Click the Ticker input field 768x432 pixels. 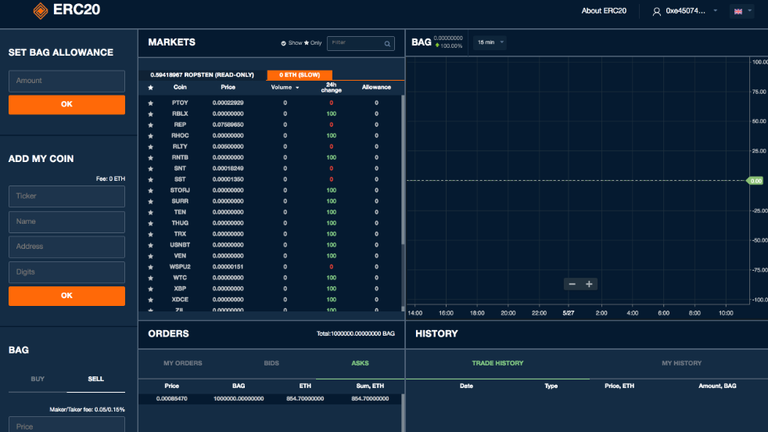tap(67, 196)
